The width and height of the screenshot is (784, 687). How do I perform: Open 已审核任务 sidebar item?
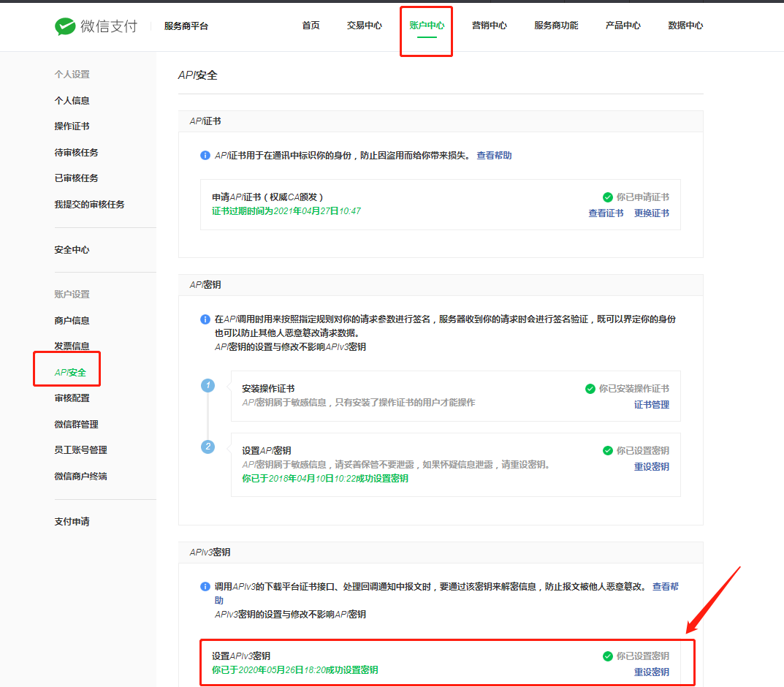tap(77, 178)
